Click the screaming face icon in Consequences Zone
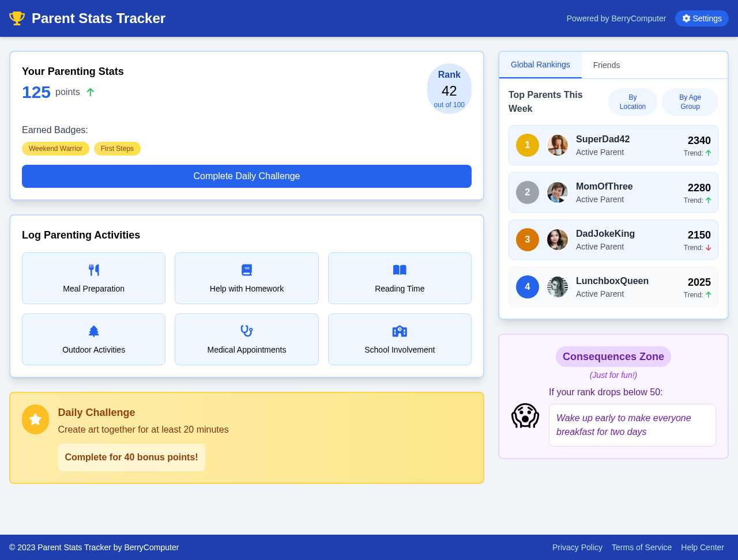 pos(525,414)
